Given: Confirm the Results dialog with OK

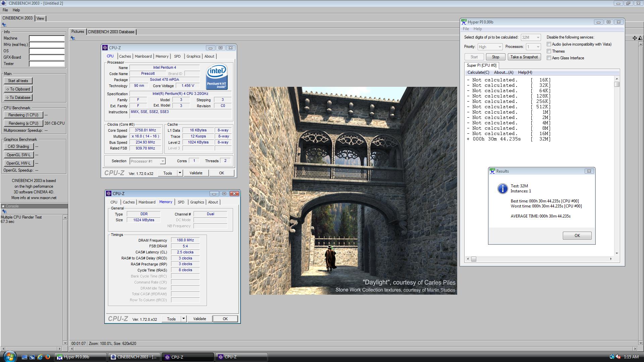Looking at the screenshot, I should [x=577, y=236].
